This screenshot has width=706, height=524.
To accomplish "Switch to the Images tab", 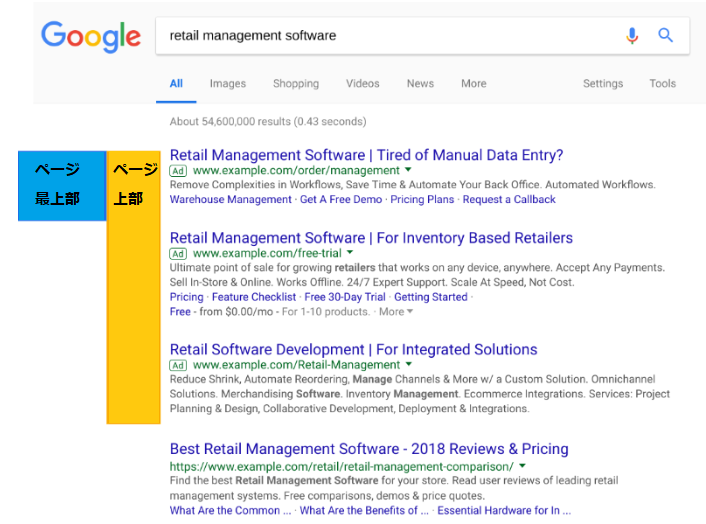I will pos(228,83).
